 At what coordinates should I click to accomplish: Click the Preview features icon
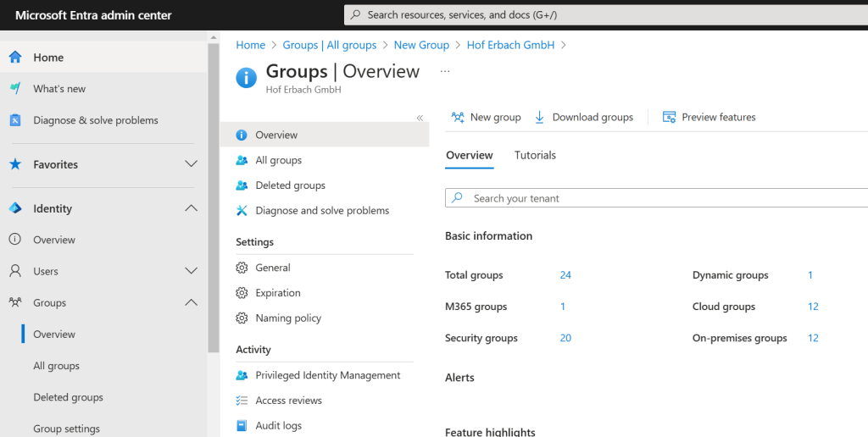pyautogui.click(x=669, y=117)
